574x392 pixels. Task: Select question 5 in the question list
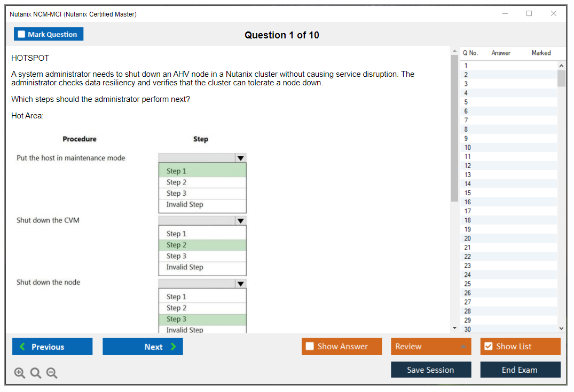point(466,102)
